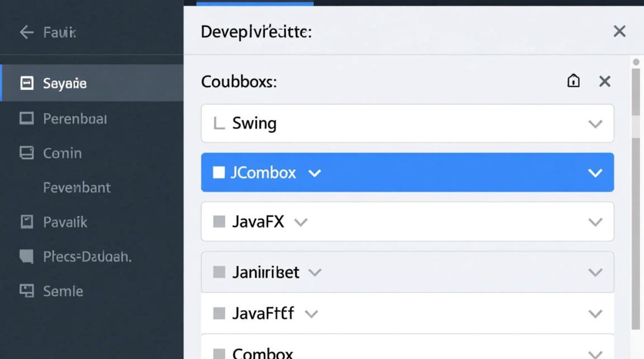Click the Cemin sidebar icon
The width and height of the screenshot is (644, 359).
point(27,153)
